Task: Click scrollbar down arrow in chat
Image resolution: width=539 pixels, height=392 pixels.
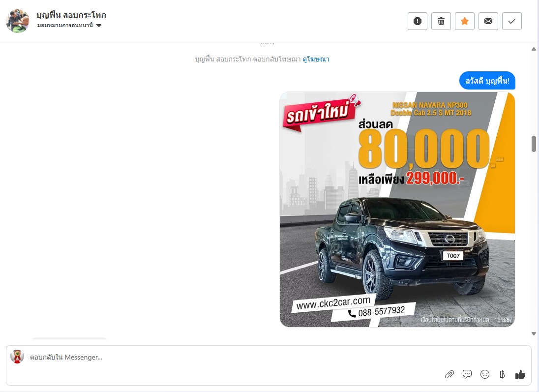Action: pos(534,333)
